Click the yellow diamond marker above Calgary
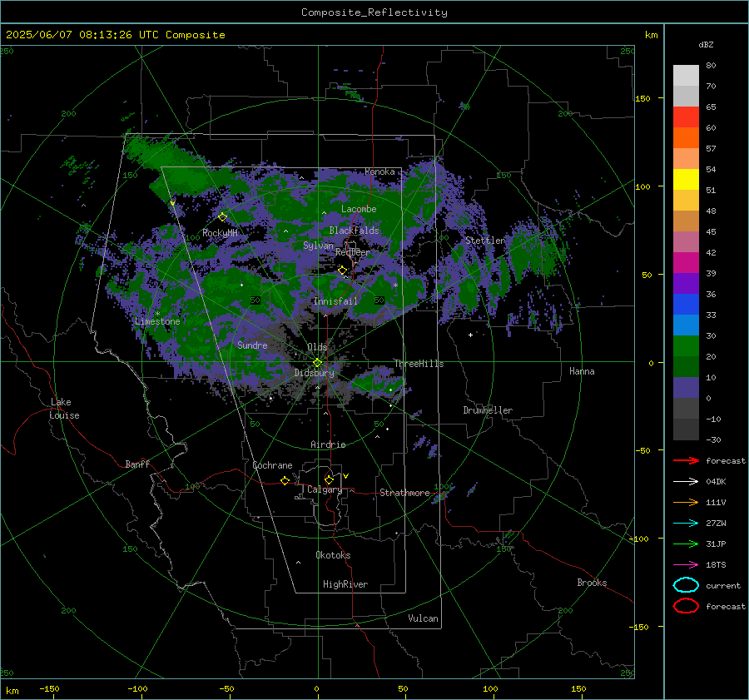Viewport: 749px width, 700px height. pyautogui.click(x=329, y=479)
